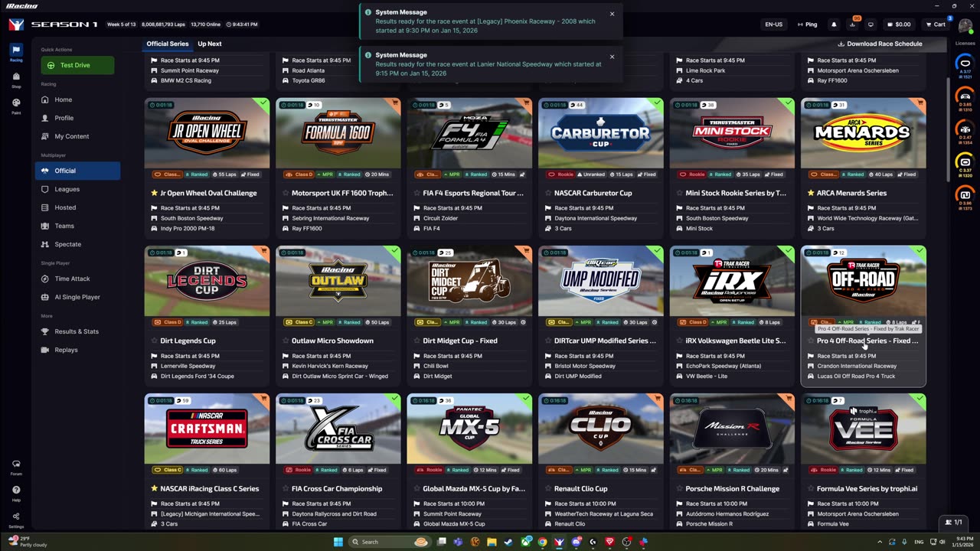The width and height of the screenshot is (980, 551).
Task: Click the cart corner on ARCA Menards card
Action: [x=921, y=102]
